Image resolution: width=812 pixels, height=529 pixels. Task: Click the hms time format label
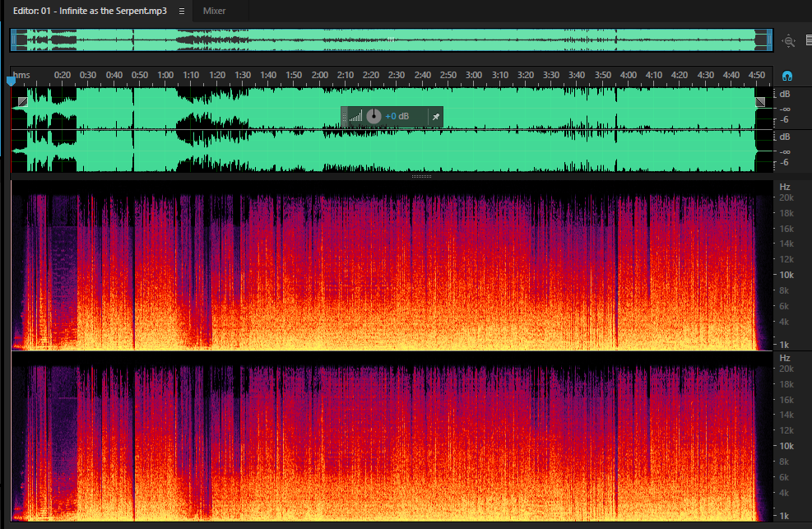(x=21, y=75)
